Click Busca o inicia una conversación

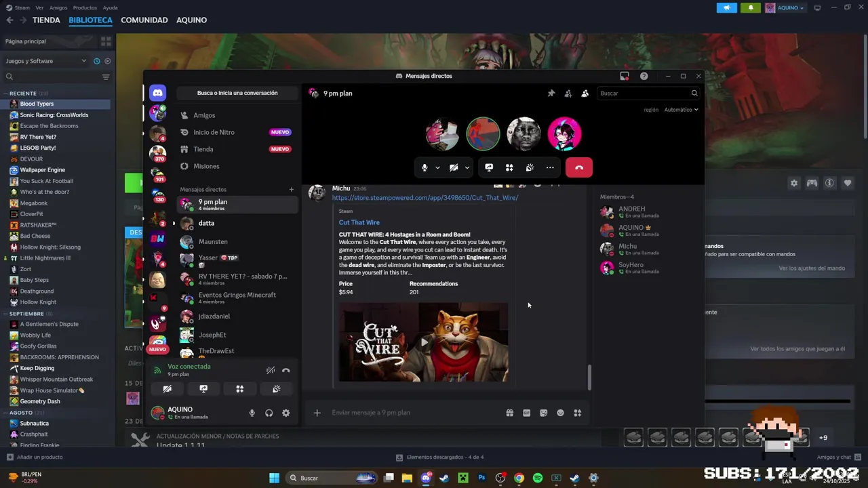[237, 93]
